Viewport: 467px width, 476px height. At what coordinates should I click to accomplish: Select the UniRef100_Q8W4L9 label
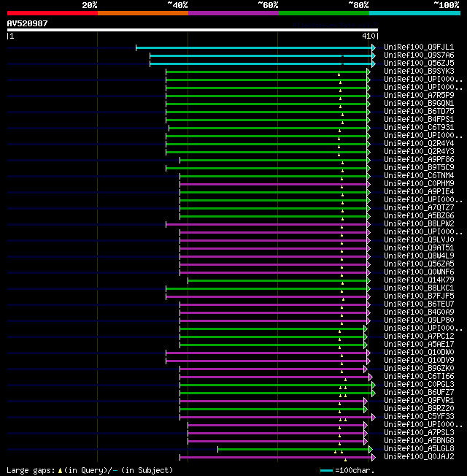pyautogui.click(x=419, y=256)
